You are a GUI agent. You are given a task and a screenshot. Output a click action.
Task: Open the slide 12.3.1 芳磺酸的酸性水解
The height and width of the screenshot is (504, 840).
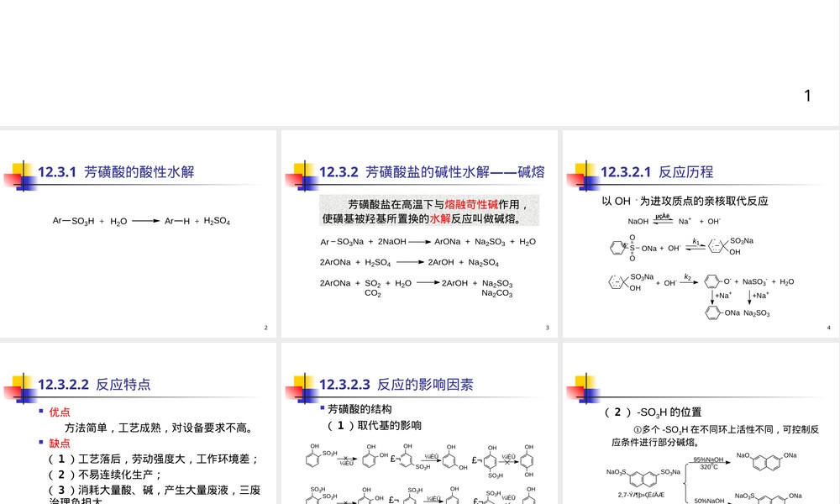coord(139,234)
